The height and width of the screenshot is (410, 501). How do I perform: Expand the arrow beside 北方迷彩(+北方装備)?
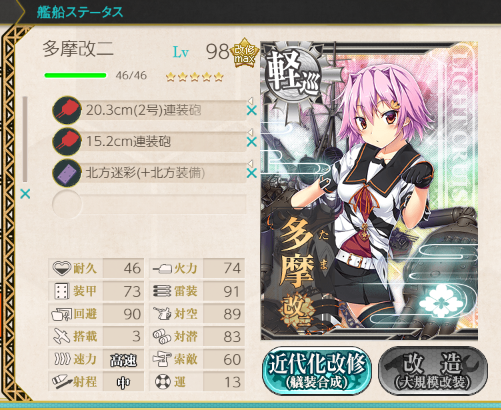250,163
